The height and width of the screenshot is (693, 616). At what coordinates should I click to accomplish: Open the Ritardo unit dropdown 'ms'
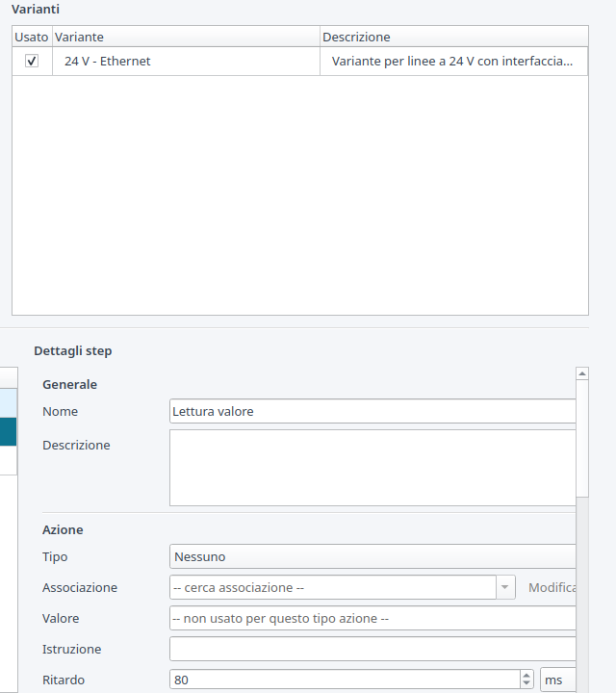pyautogui.click(x=557, y=680)
